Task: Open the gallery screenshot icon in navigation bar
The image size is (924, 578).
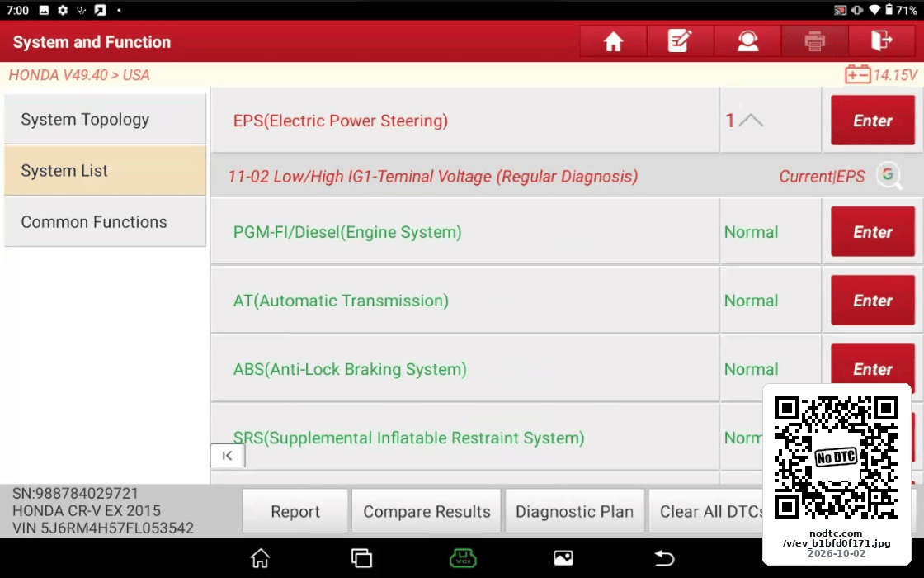Action: tap(563, 558)
